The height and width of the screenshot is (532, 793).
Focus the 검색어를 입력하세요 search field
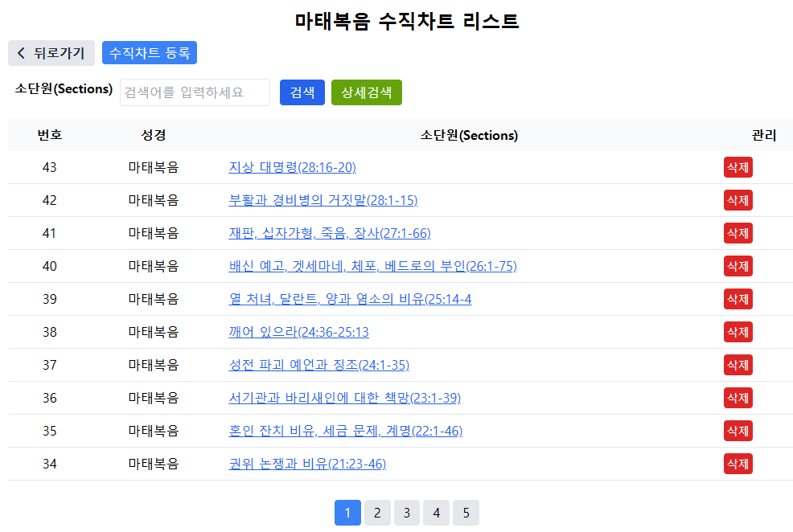195,92
